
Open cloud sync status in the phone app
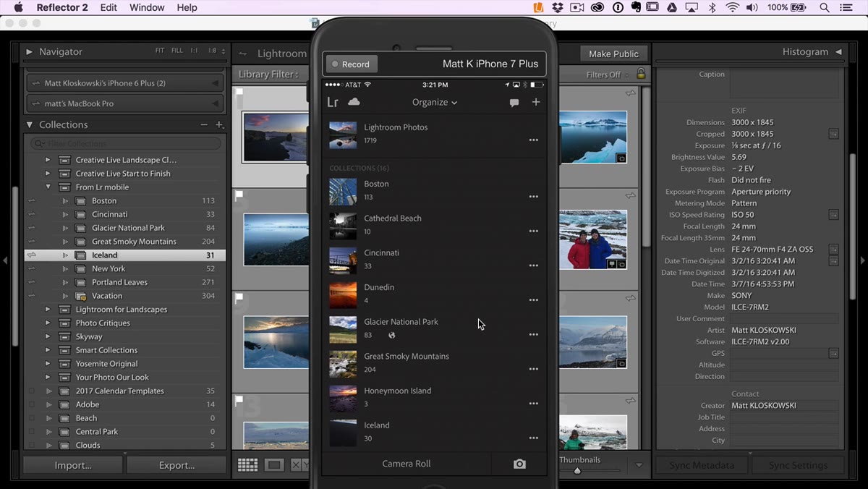tap(354, 102)
